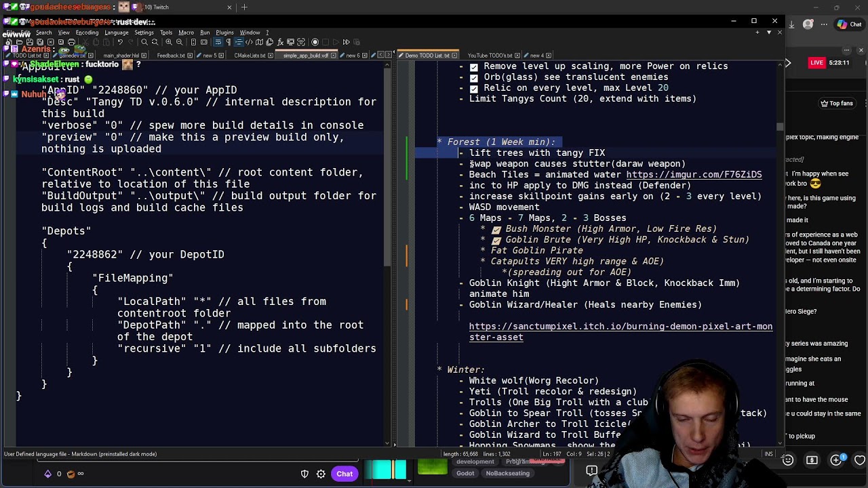The width and height of the screenshot is (868, 488).
Task: Open the Language menu
Action: [116, 33]
